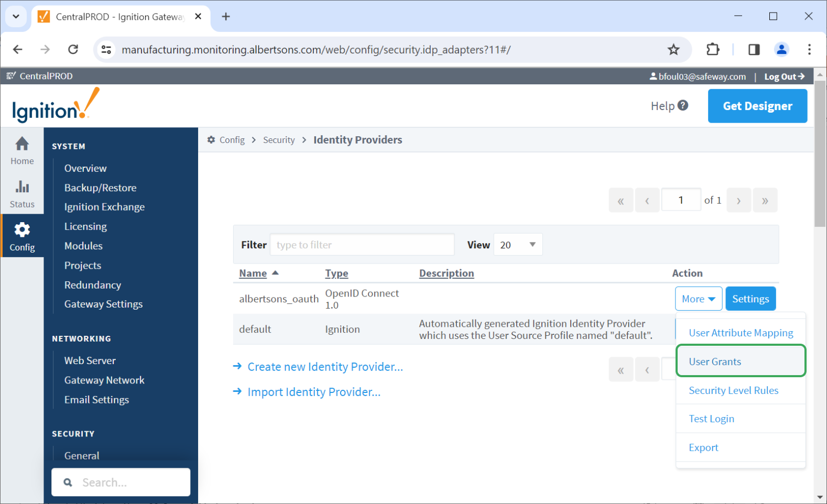Go to previous page in top pager
This screenshot has height=504, width=827.
(x=647, y=200)
